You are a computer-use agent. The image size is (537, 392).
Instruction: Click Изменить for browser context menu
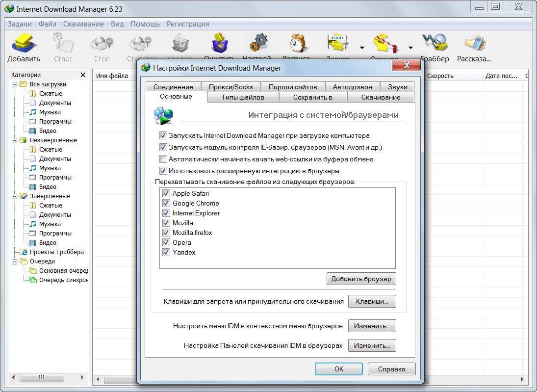372,326
